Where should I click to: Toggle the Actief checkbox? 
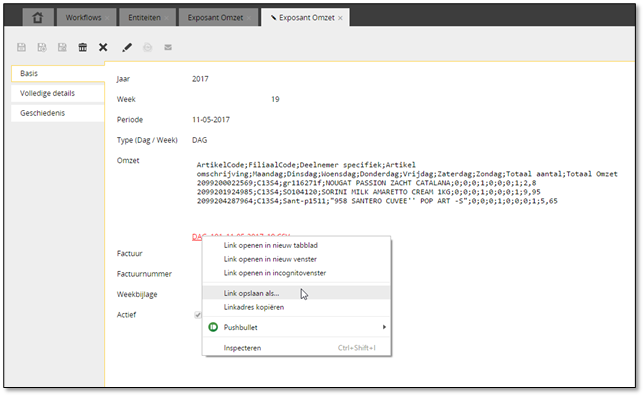point(198,315)
